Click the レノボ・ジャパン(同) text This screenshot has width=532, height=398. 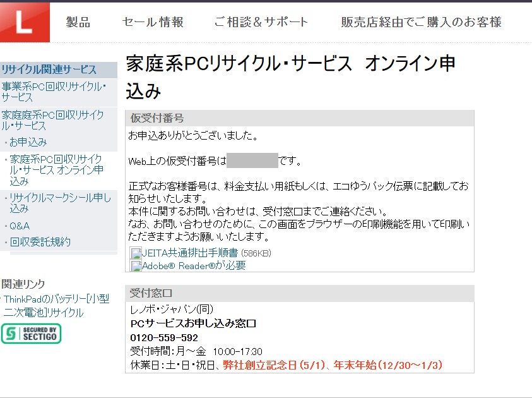click(x=172, y=309)
